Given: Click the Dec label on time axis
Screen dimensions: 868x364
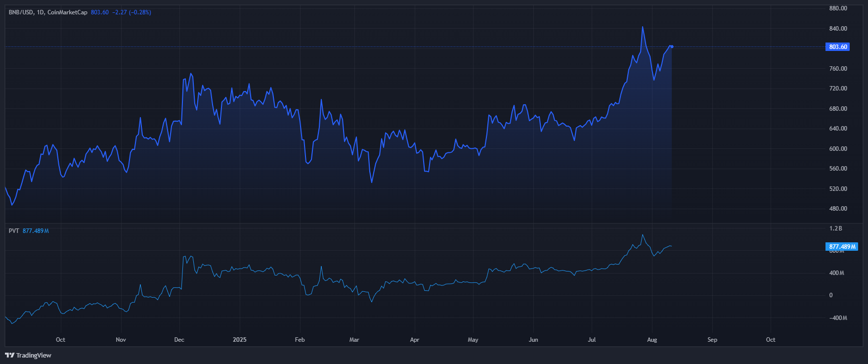Looking at the screenshot, I should tap(179, 340).
